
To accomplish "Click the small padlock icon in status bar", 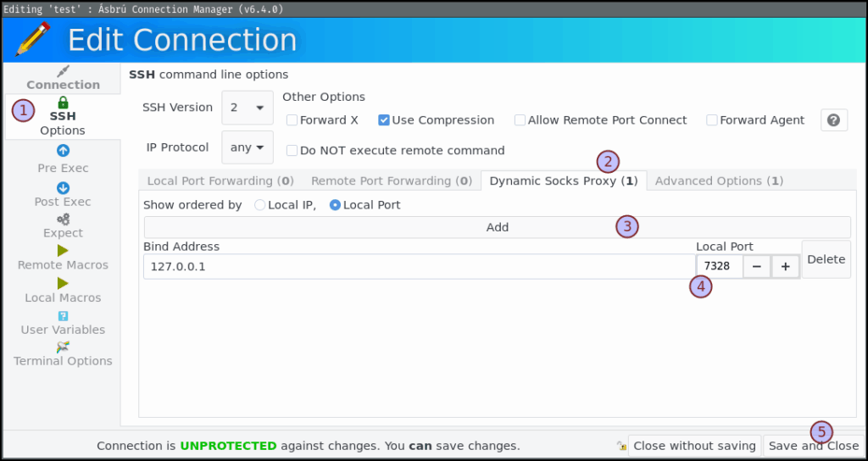I will point(622,446).
